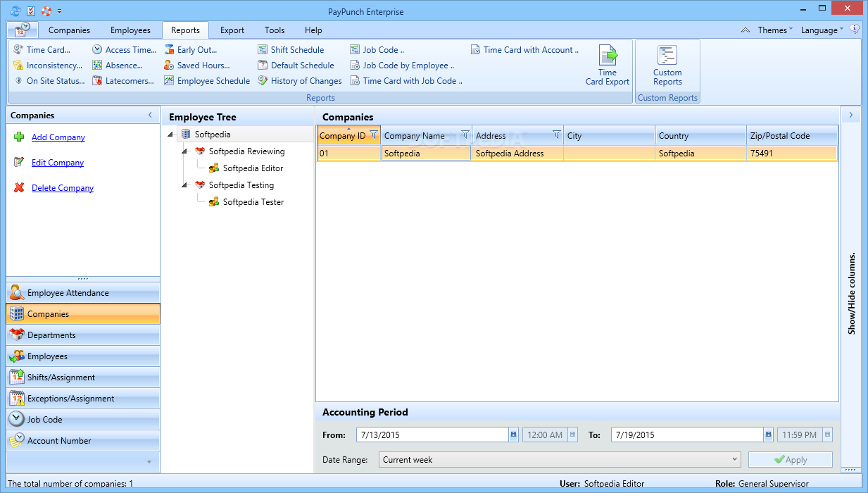
Task: Filter the Address column
Action: click(x=557, y=135)
